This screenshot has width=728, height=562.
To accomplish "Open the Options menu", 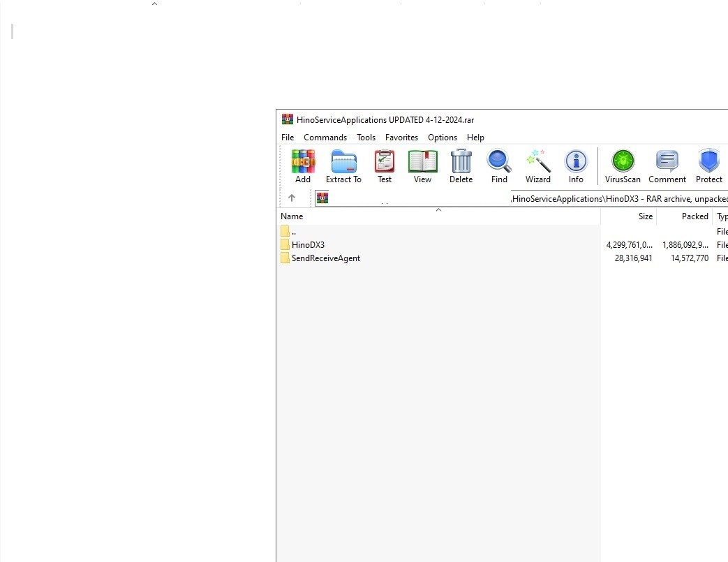I will (x=443, y=138).
